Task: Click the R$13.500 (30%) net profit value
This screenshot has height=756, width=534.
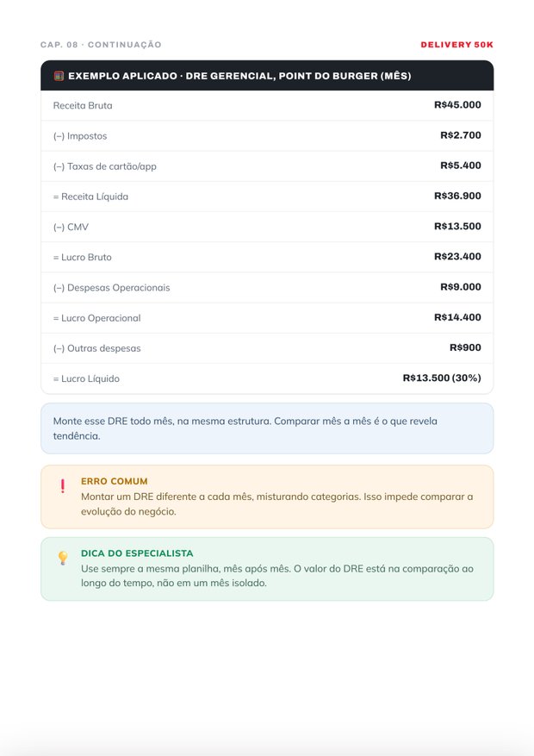Action: (442, 378)
